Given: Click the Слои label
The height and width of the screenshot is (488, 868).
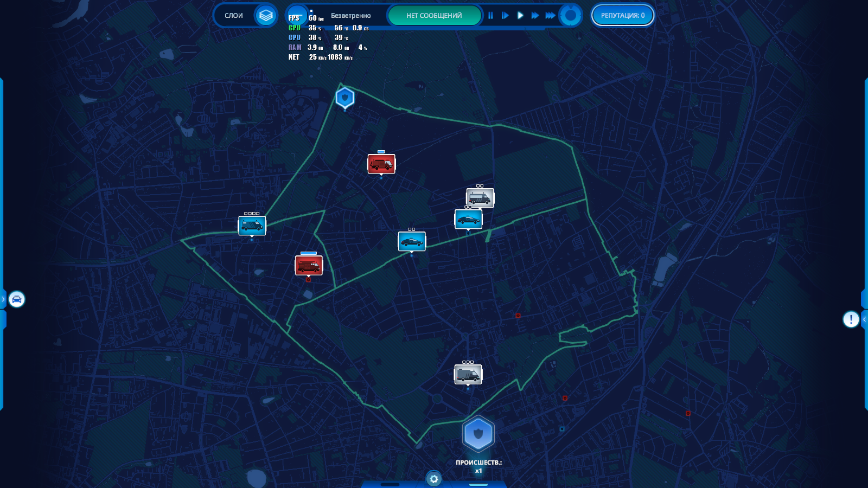Looking at the screenshot, I should pyautogui.click(x=234, y=16).
